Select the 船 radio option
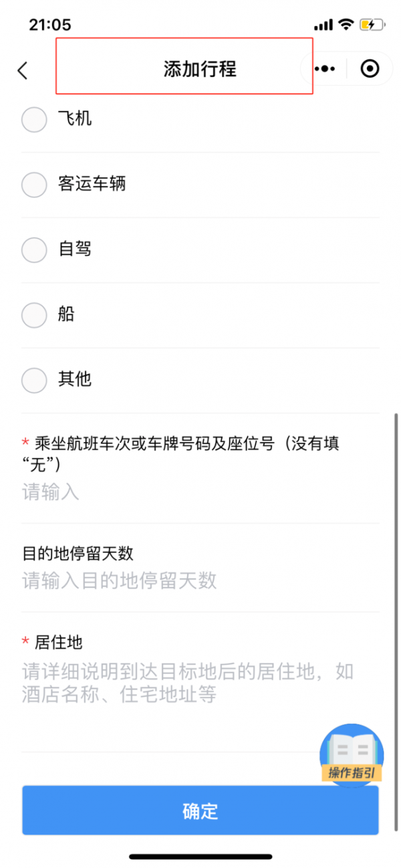This screenshot has width=401, height=868. 34,315
